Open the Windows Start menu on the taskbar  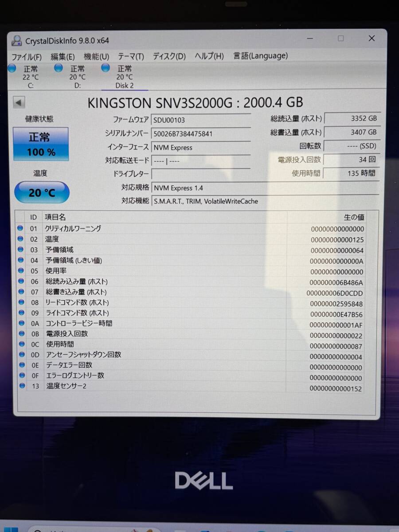(x=10, y=529)
